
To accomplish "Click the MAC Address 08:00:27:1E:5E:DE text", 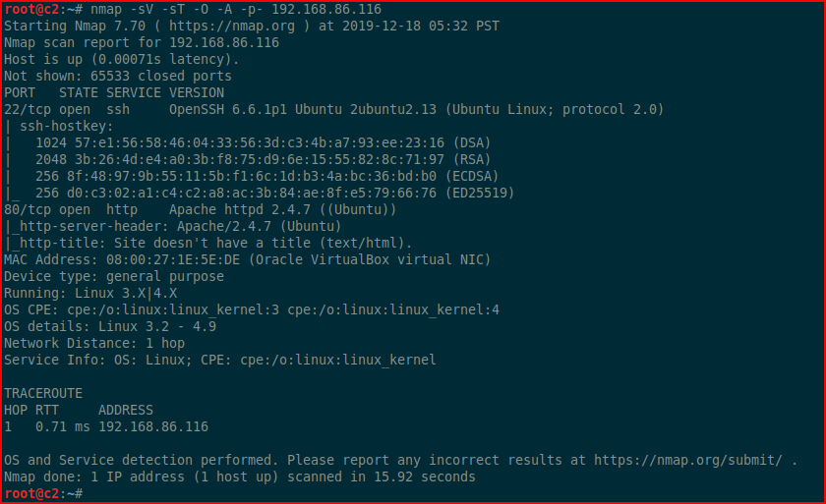I will (122, 260).
